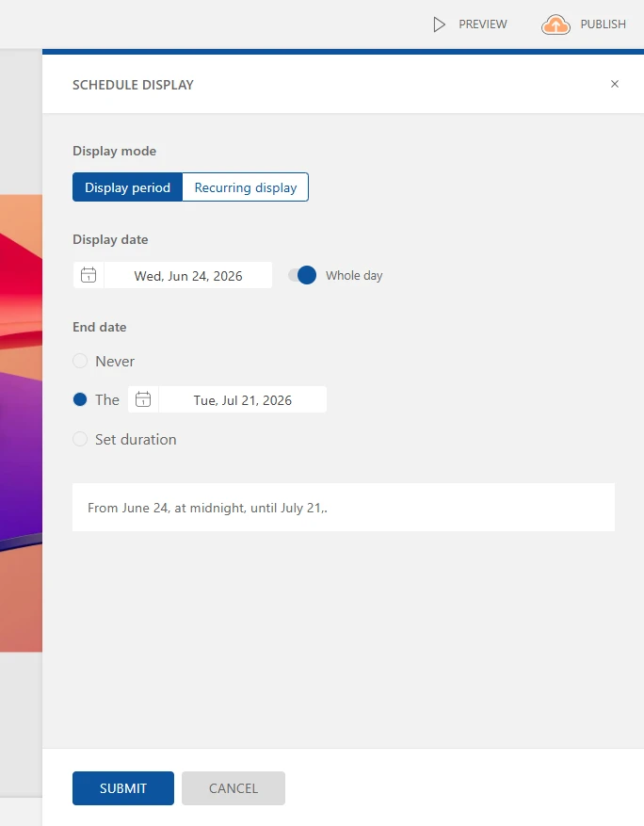This screenshot has height=826, width=644.
Task: Click the PREVIEW text label
Action: click(483, 24)
